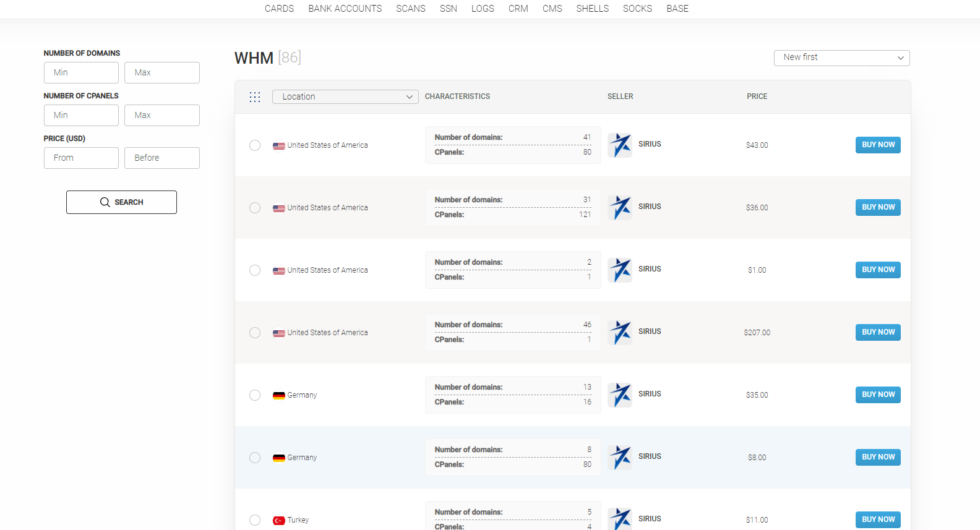The image size is (980, 530).
Task: Click the WHM page heading
Action: [254, 58]
